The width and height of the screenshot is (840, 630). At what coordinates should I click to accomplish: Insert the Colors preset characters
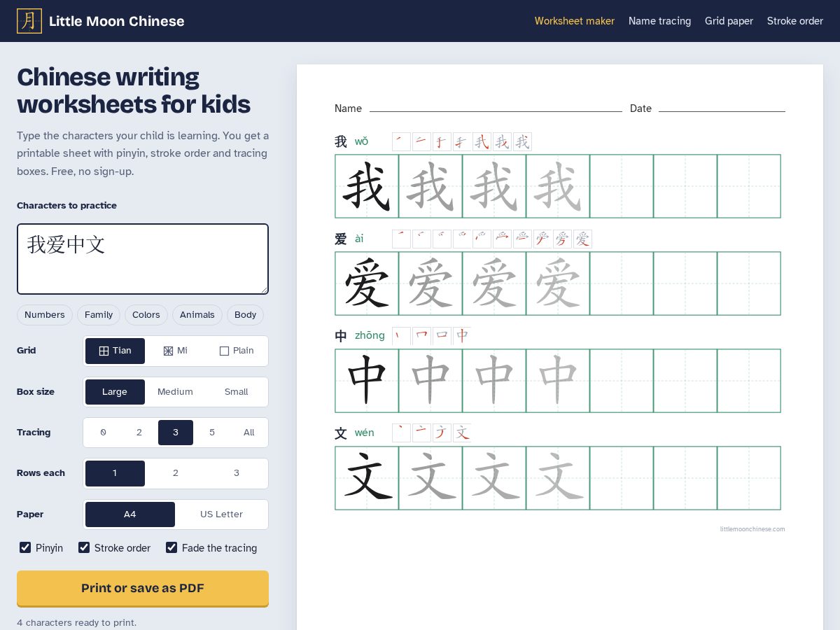[146, 315]
